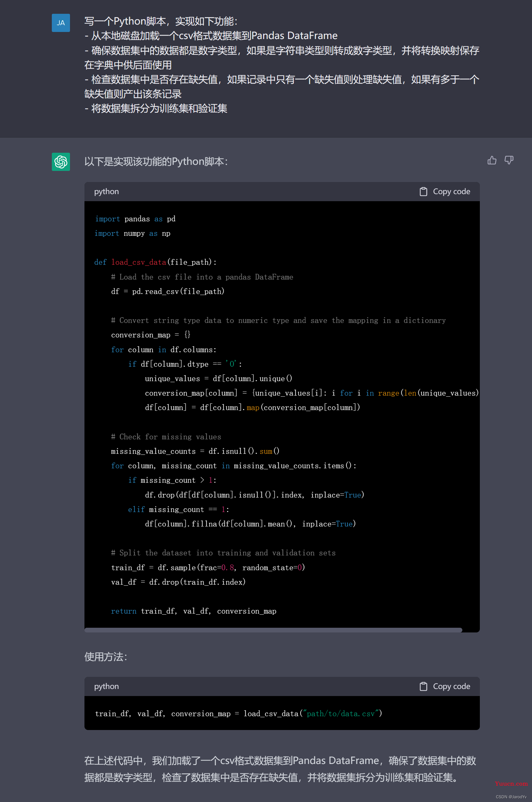Click the 'import numpy as np' line
532x802 pixels.
[132, 234]
